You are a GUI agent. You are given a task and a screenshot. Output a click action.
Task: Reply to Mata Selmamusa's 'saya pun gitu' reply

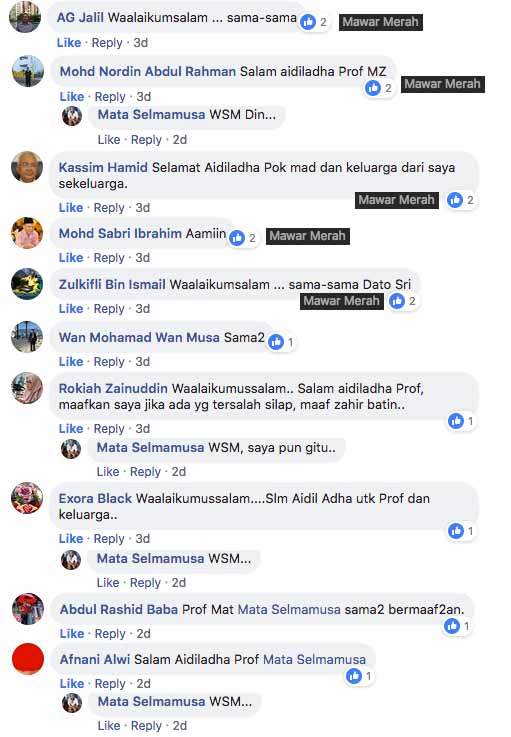145,472
